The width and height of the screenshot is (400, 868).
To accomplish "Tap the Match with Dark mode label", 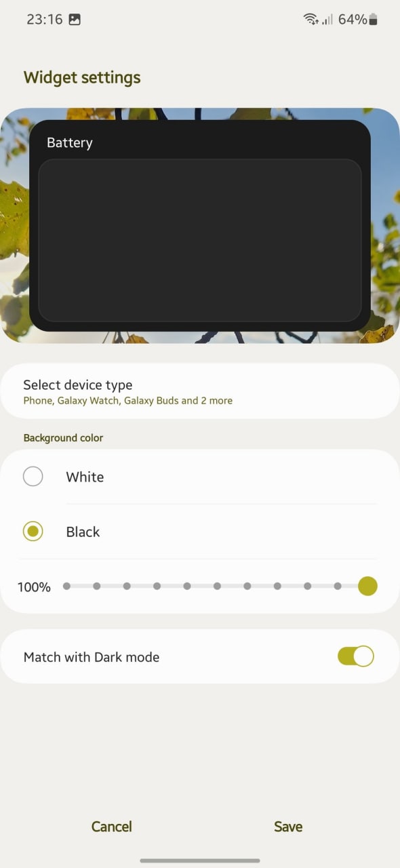I will [92, 656].
